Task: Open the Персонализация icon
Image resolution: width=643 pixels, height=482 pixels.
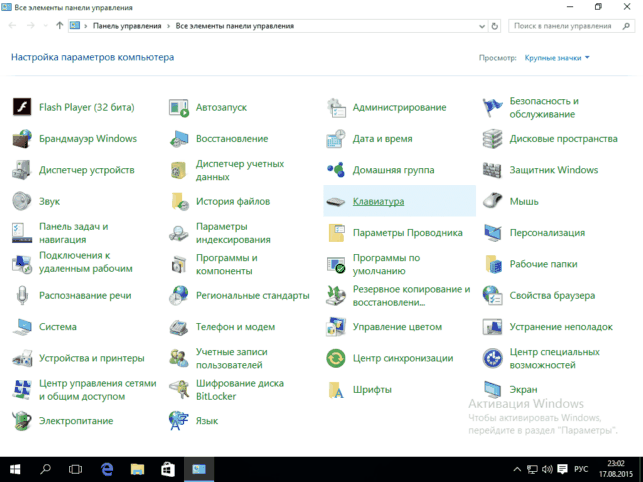Action: coord(493,233)
